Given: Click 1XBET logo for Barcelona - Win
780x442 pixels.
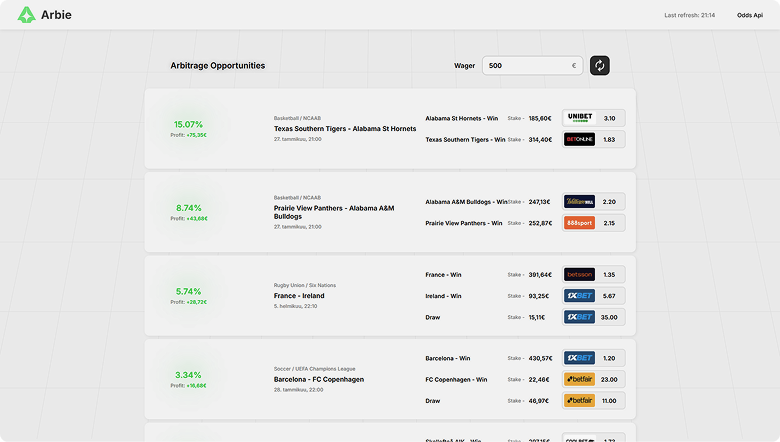Looking at the screenshot, I should point(579,358).
